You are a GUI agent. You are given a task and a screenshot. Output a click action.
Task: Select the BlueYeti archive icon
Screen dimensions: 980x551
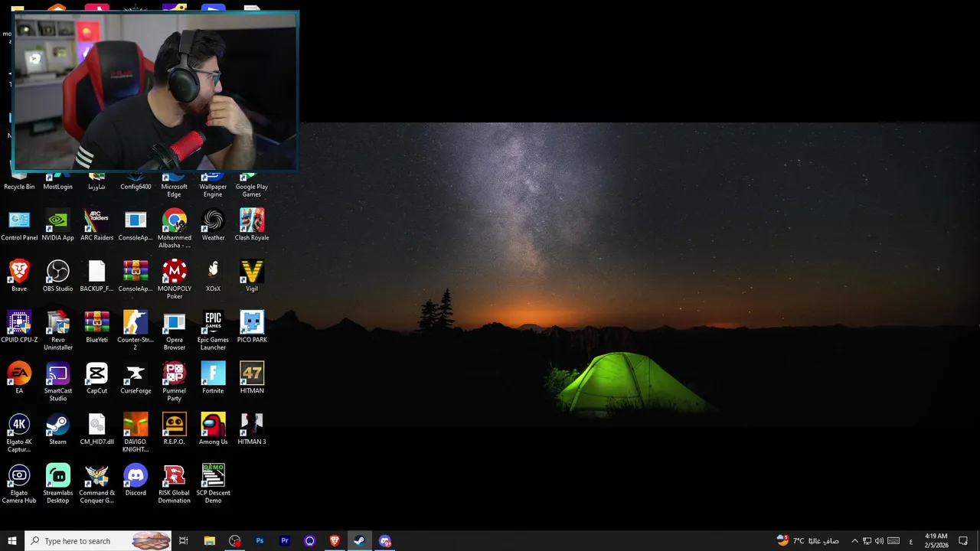click(96, 328)
